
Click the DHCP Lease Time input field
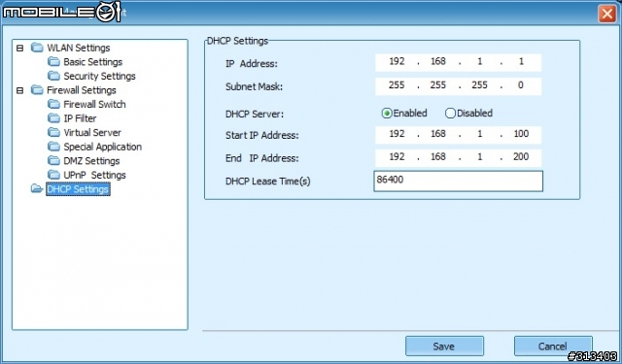point(458,181)
